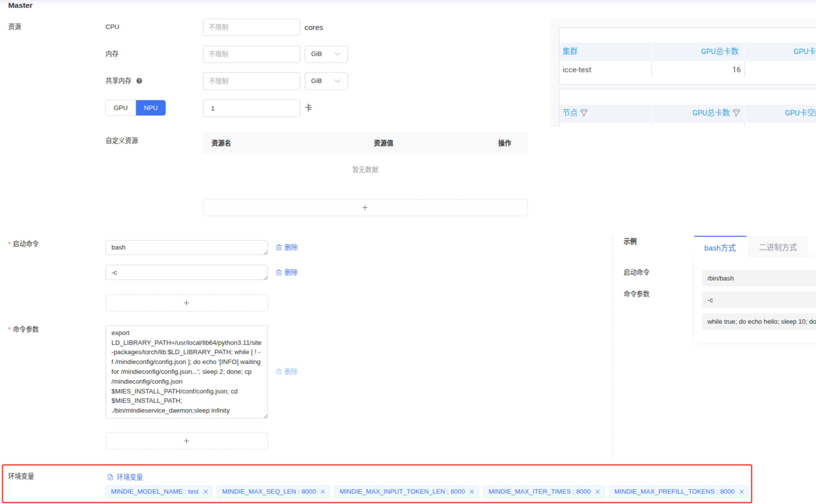Open the 内存 unit GiB dropdown
Viewport: 816px width, 504px height.
coord(326,54)
